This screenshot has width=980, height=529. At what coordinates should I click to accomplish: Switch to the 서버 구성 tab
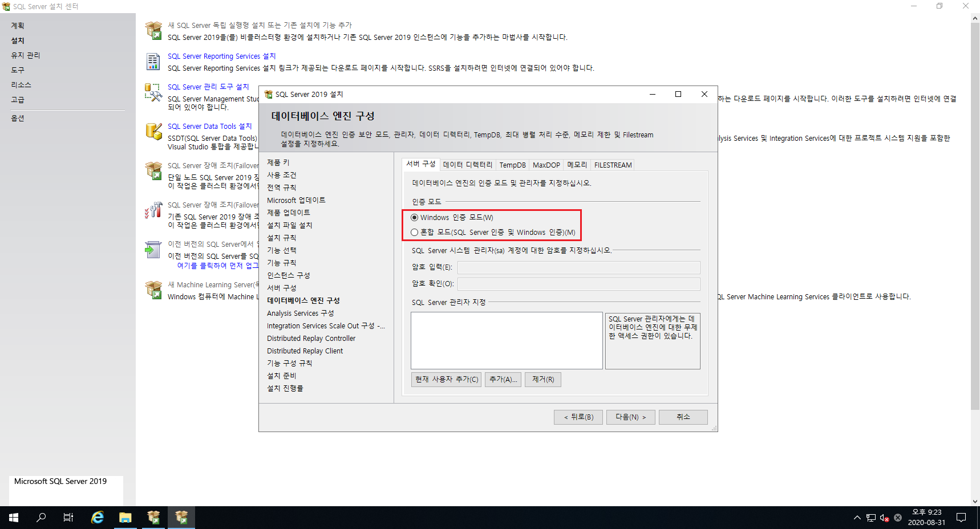click(420, 164)
